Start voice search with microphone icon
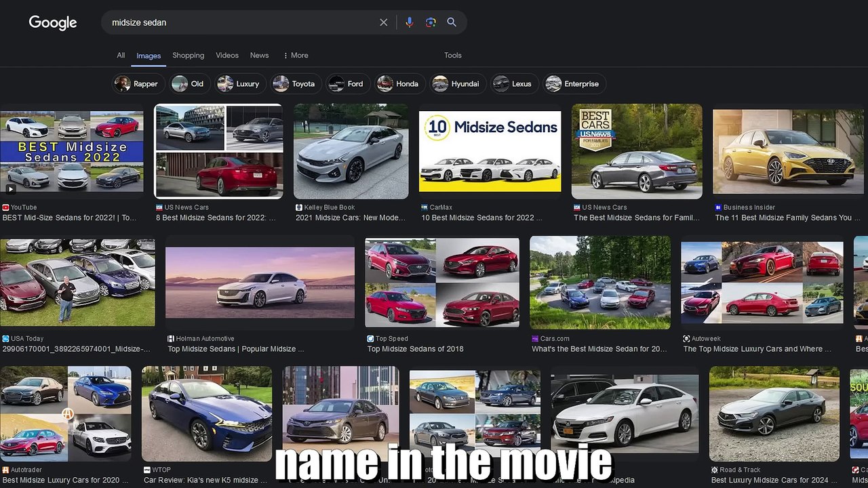The image size is (868, 488). (410, 22)
